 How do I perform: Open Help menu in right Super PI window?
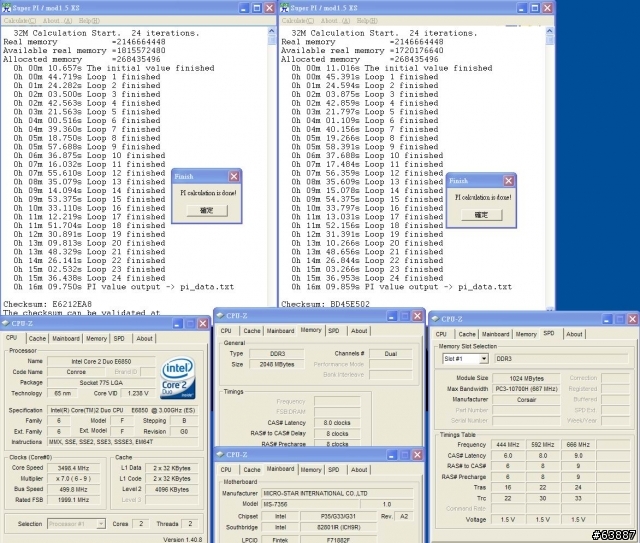click(367, 20)
